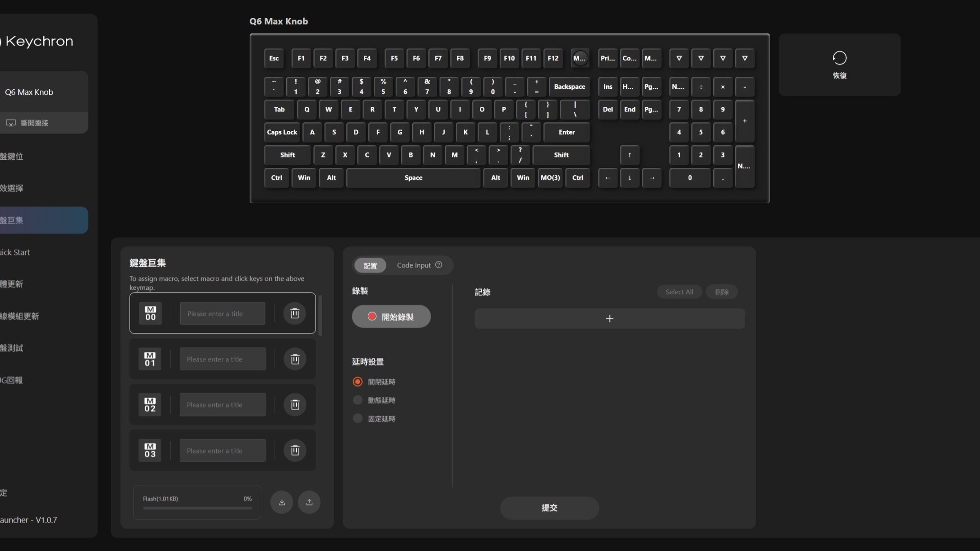This screenshot has height=551, width=980.
Task: Click the macro download icon button
Action: point(282,502)
